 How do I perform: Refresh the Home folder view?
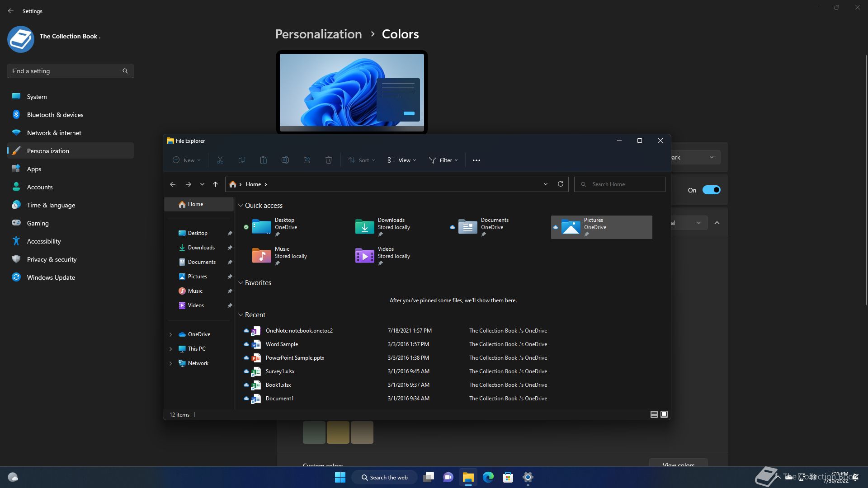(x=561, y=184)
